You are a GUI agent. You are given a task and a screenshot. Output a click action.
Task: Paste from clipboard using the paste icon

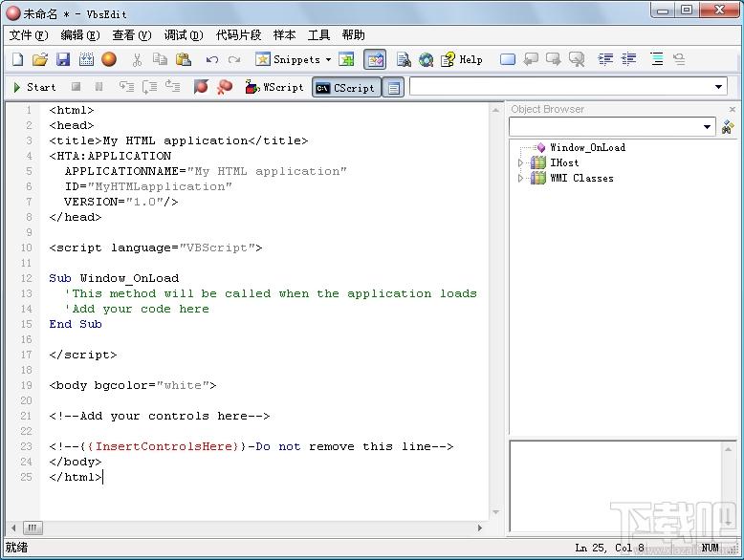pyautogui.click(x=184, y=60)
